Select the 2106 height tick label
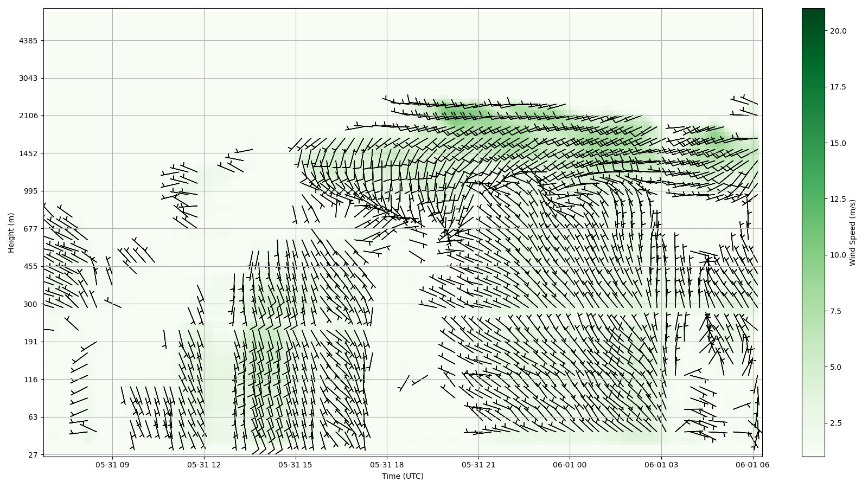This screenshot has width=868, height=488. 28,115
